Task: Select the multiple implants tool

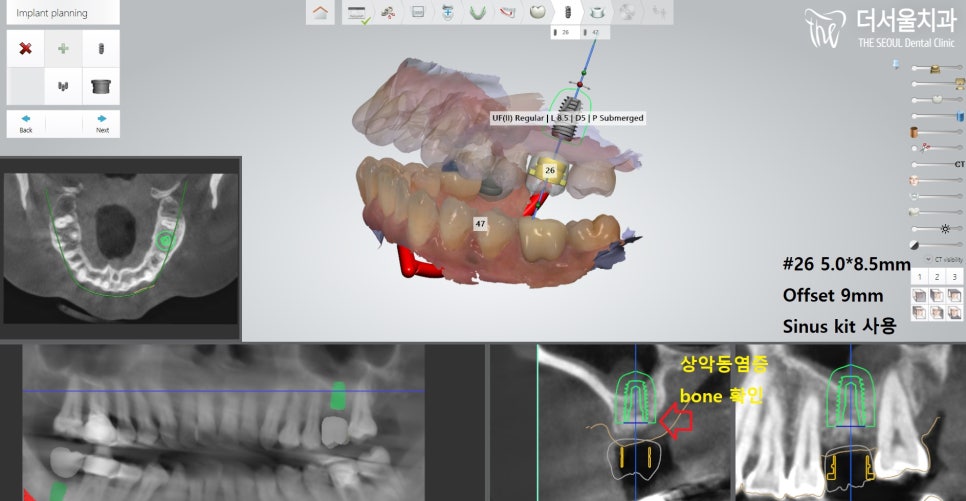Action: [63, 86]
